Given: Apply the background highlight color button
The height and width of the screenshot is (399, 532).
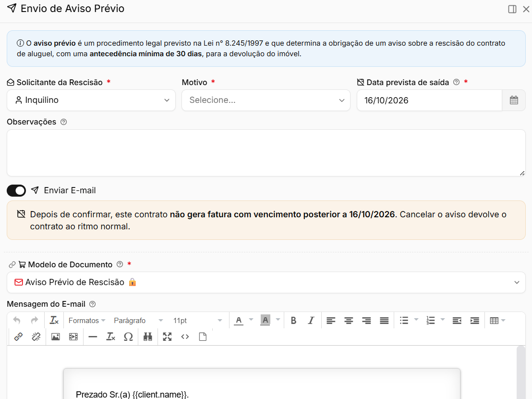Looking at the screenshot, I should (x=266, y=321).
